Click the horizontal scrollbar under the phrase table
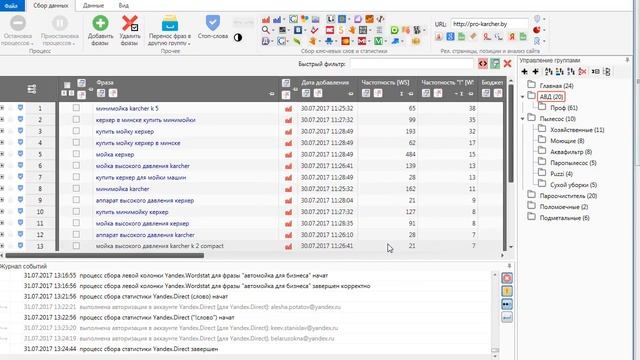Image resolution: width=640 pixels, height=360 pixels. click(x=104, y=256)
